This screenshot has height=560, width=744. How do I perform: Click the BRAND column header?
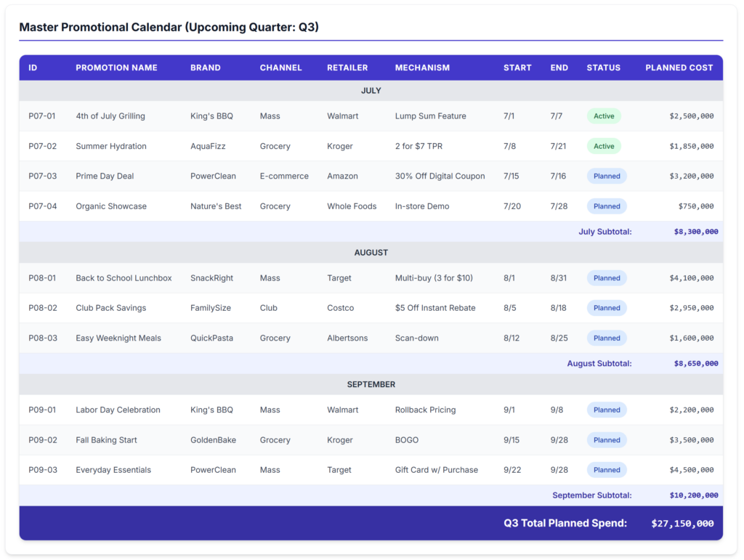(206, 68)
